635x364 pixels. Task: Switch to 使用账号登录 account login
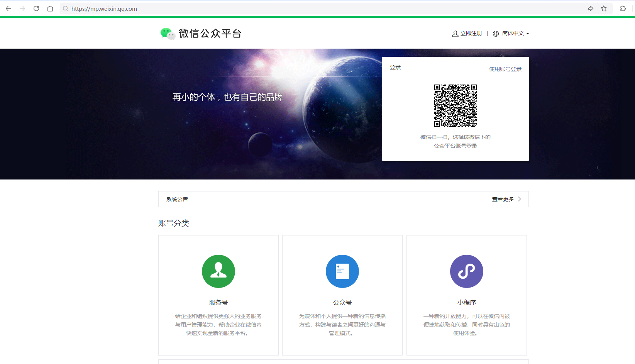point(505,69)
